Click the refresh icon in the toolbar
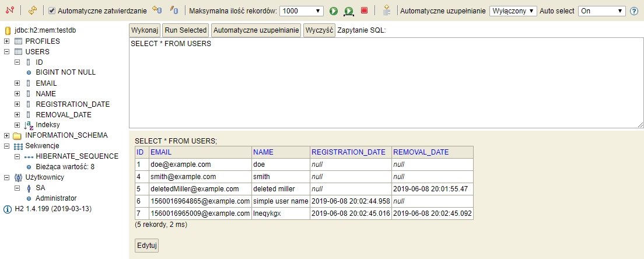 tap(32, 10)
